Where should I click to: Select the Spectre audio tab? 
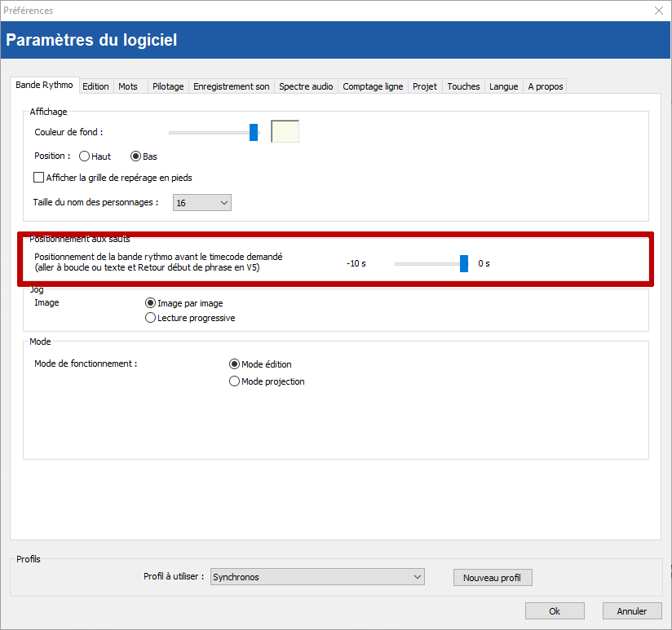point(306,86)
